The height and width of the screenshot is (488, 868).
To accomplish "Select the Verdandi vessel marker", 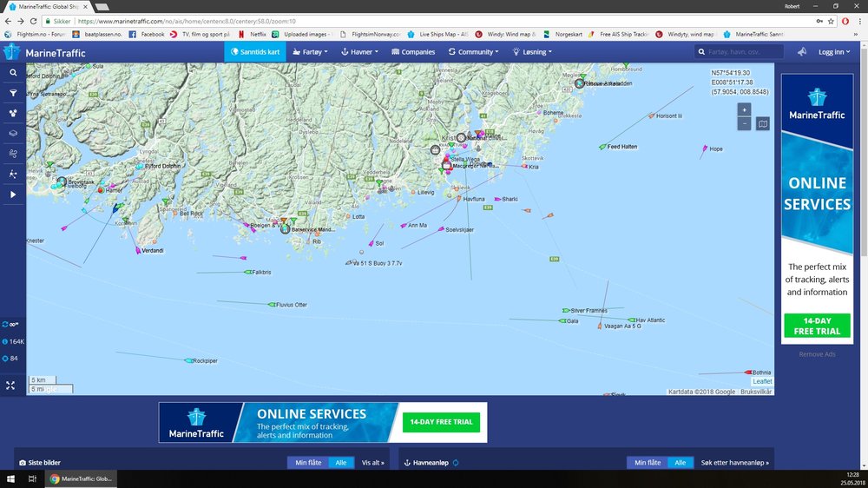I will coord(138,250).
